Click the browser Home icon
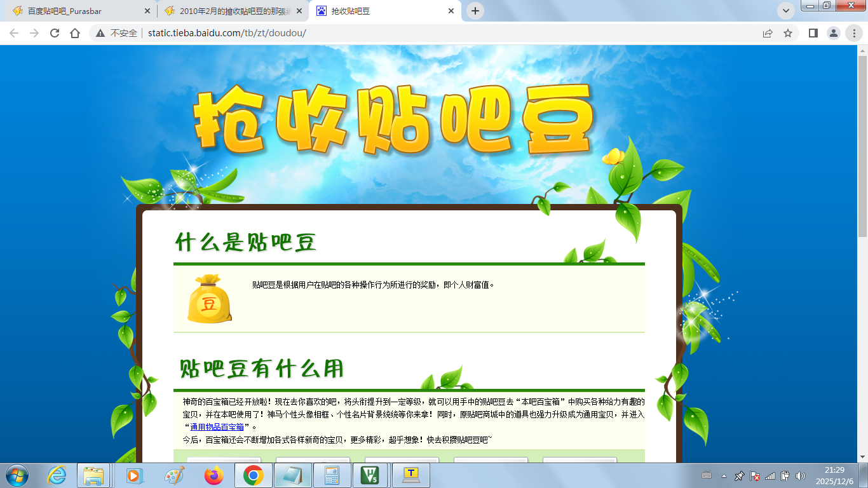The height and width of the screenshot is (488, 868). point(75,33)
